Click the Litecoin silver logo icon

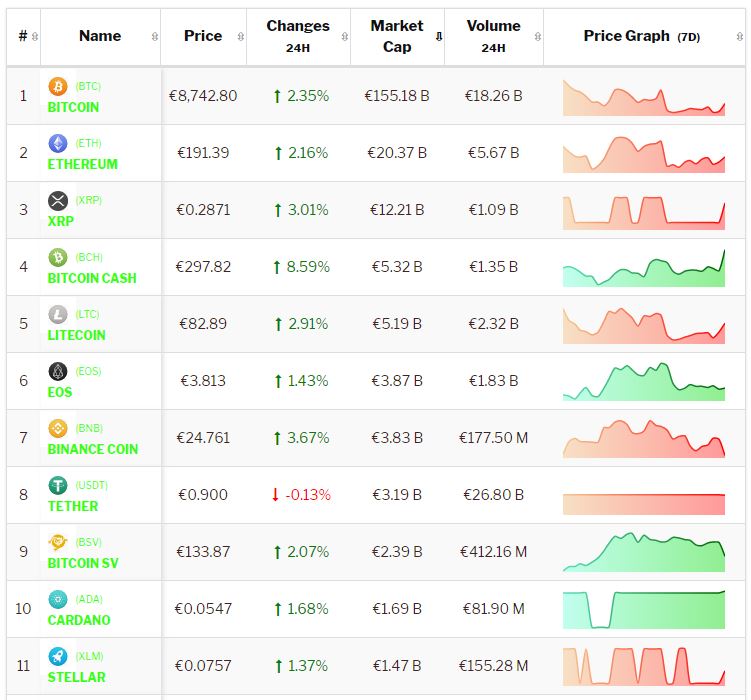(x=58, y=315)
